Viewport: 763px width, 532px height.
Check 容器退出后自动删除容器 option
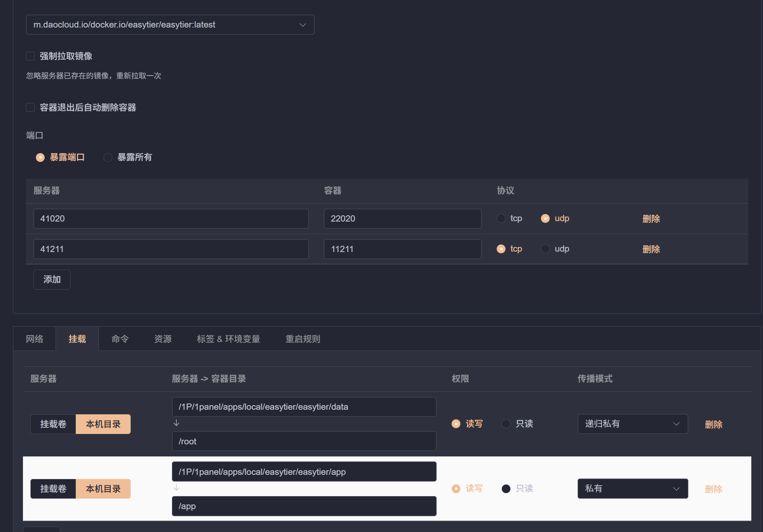point(30,108)
